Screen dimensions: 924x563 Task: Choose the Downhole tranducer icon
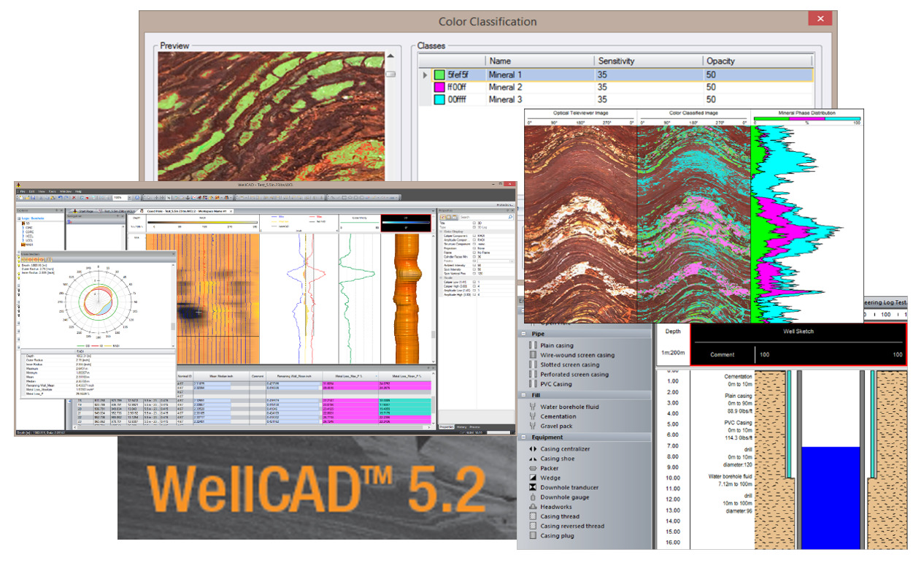(x=532, y=487)
